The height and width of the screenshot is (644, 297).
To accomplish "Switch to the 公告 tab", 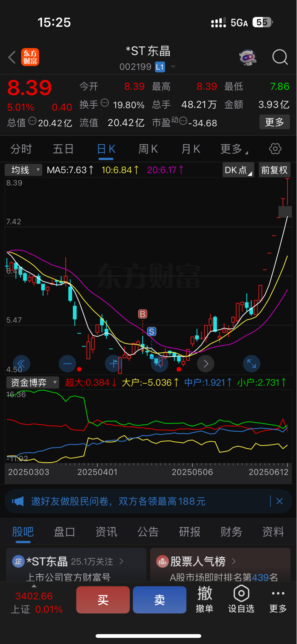I will coord(148,532).
